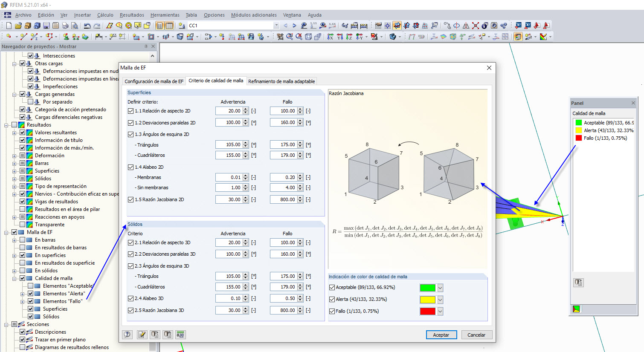Viewport: 644px width, 352px height.
Task: Expand the Secciones tree node
Action: 6,324
